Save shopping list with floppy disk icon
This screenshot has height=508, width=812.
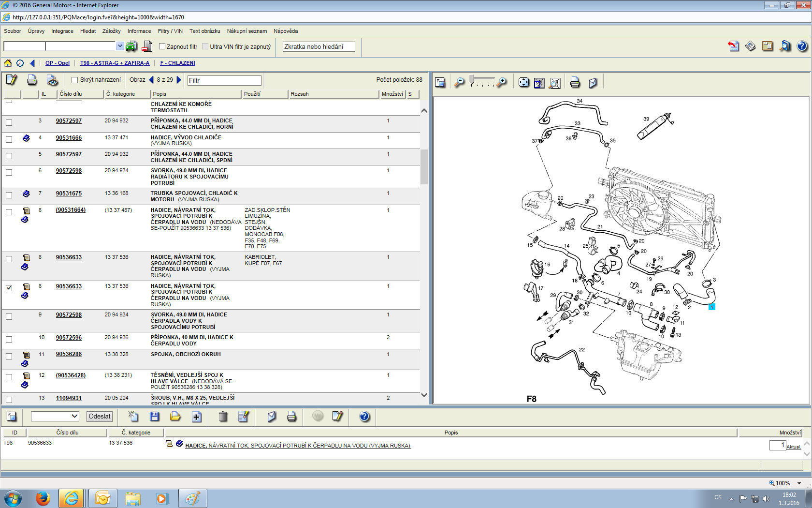155,417
